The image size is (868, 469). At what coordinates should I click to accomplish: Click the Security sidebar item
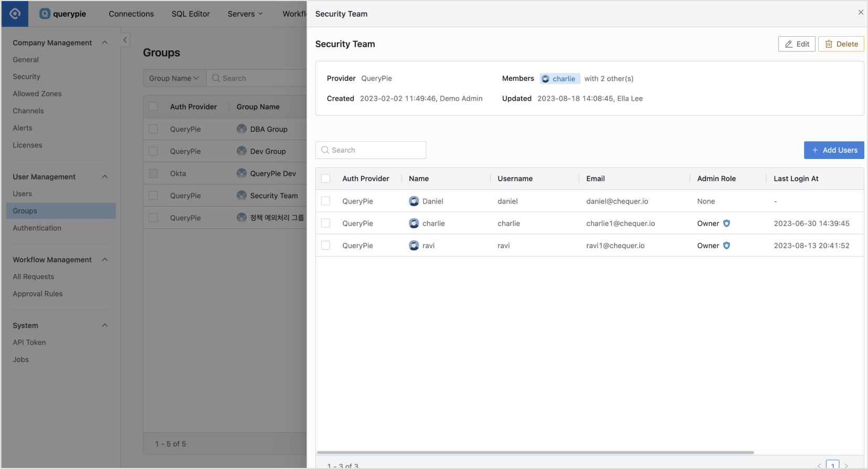26,77
